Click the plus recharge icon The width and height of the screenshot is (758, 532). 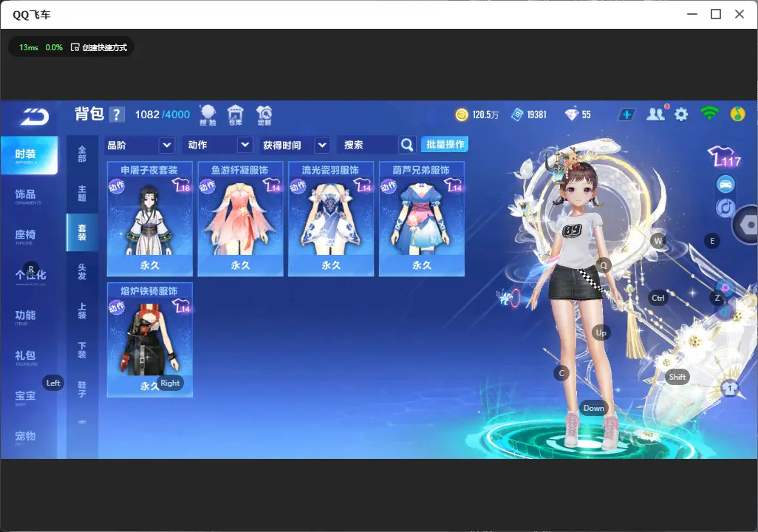pyautogui.click(x=626, y=115)
